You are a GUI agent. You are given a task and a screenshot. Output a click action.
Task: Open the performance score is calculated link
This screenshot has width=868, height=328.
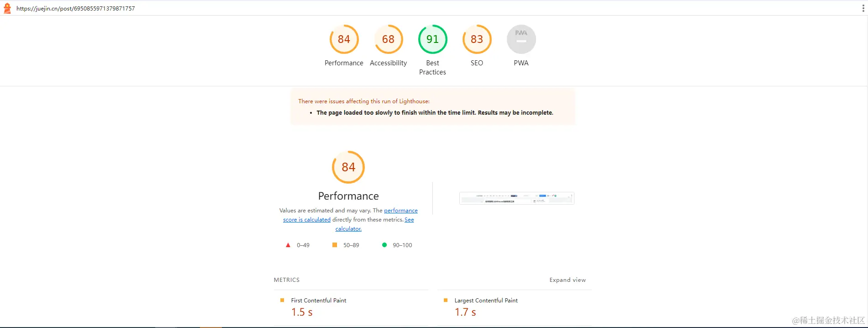coord(400,211)
